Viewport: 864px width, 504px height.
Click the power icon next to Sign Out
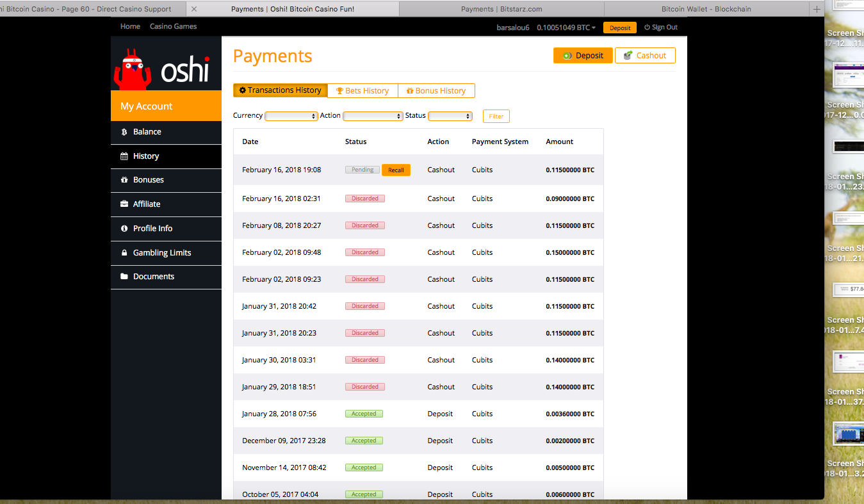point(647,28)
